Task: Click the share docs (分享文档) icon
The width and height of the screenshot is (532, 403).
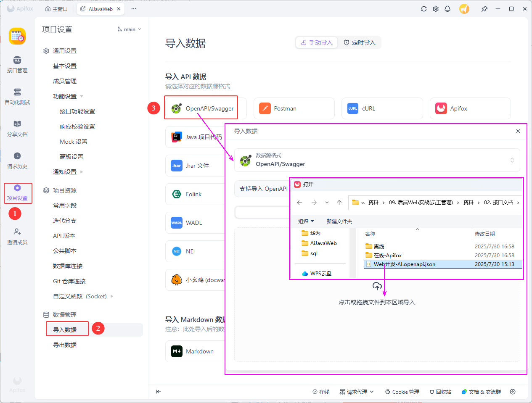Action: (x=17, y=128)
